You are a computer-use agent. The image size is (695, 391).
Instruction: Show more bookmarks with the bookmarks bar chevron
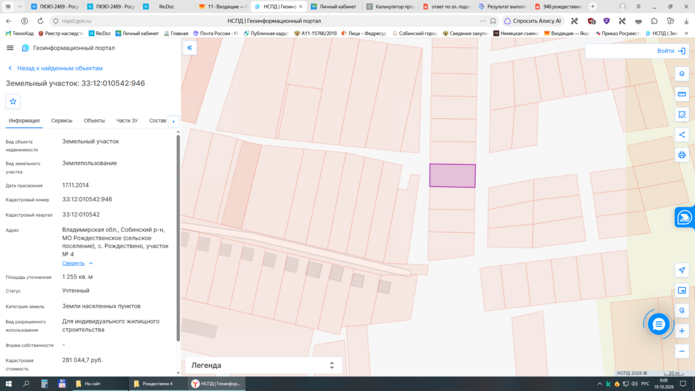687,33
